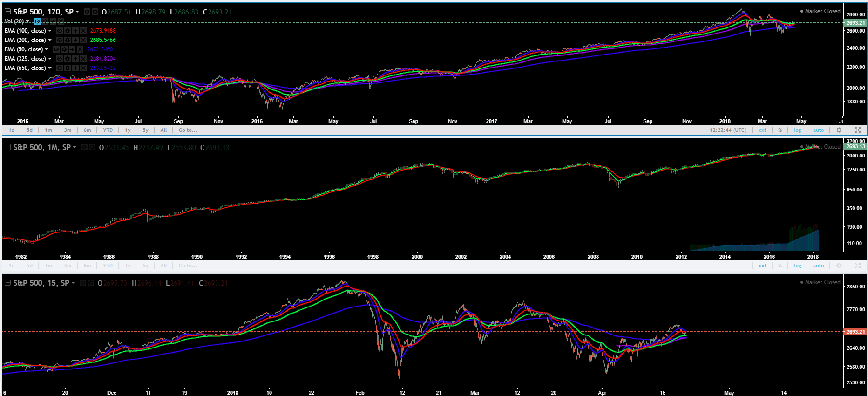Toggle 'auto' scale on the 120 chart

pyautogui.click(x=818, y=130)
